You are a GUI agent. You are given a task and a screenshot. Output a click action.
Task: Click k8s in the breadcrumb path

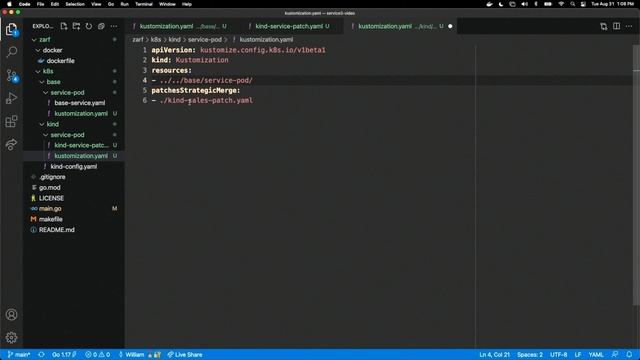pyautogui.click(x=156, y=40)
